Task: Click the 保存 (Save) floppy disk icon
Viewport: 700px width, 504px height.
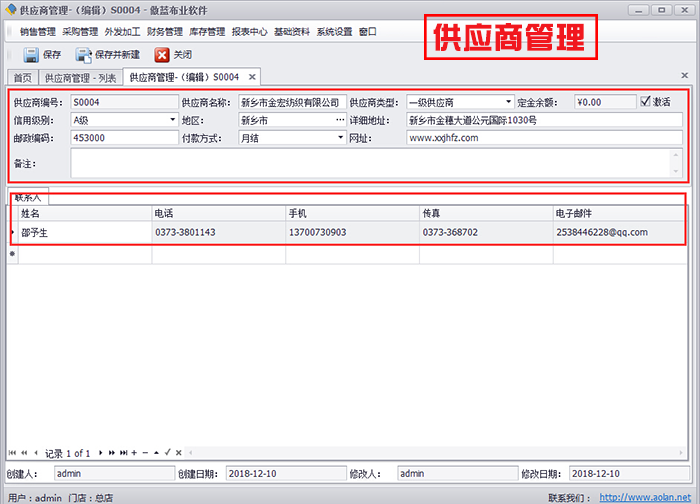Action: 30,54
